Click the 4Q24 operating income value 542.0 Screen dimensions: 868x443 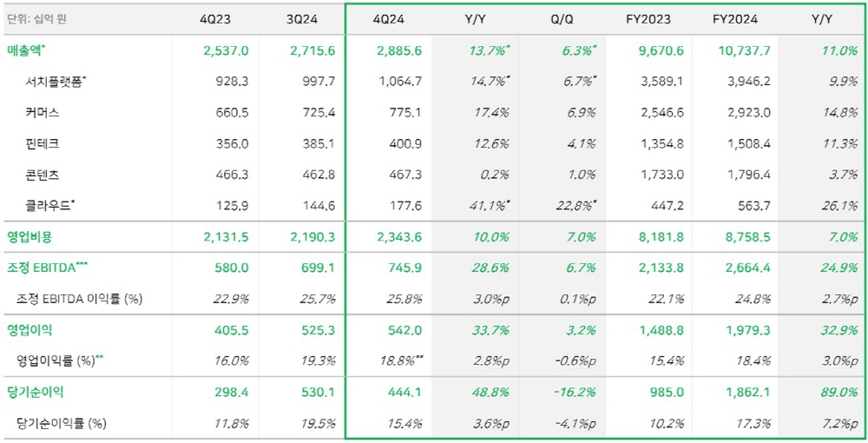click(406, 330)
